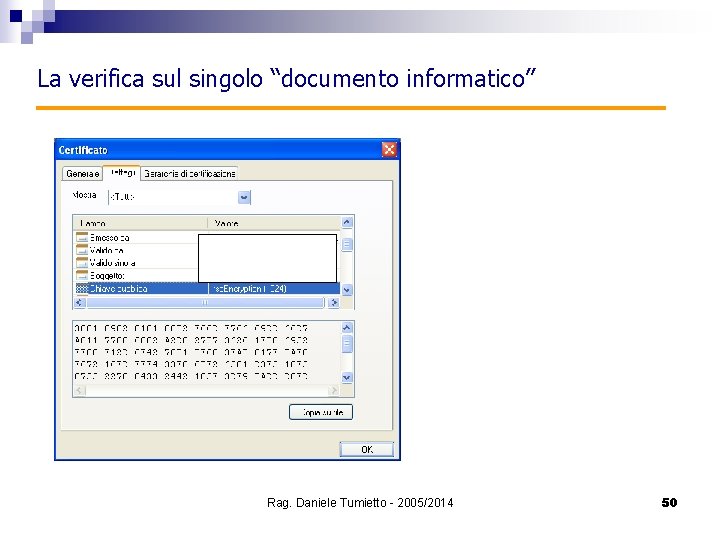The width and height of the screenshot is (720, 540).
Task: Click field list vertical scrollbar thumb
Action: 347,244
